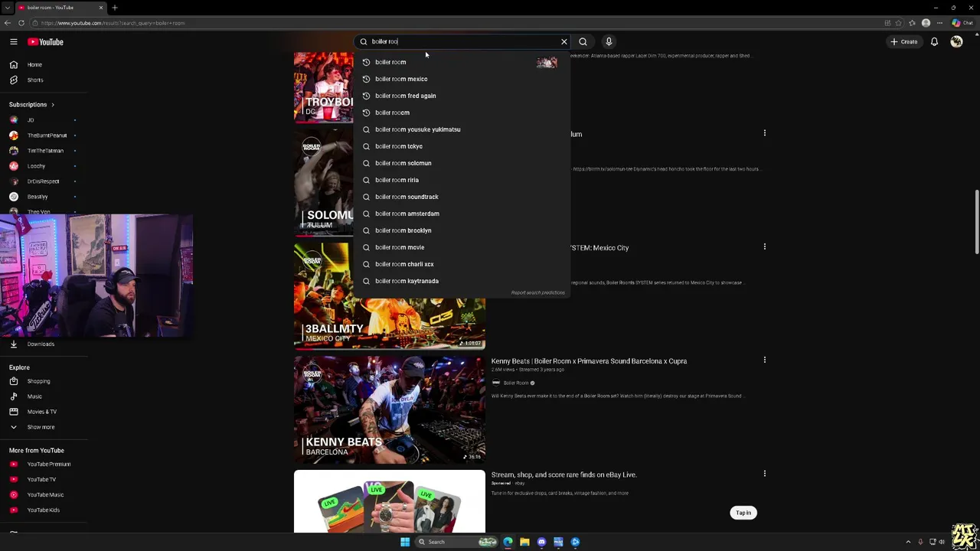This screenshot has height=551, width=980.
Task: Favorite this page with the star icon
Action: click(900, 23)
